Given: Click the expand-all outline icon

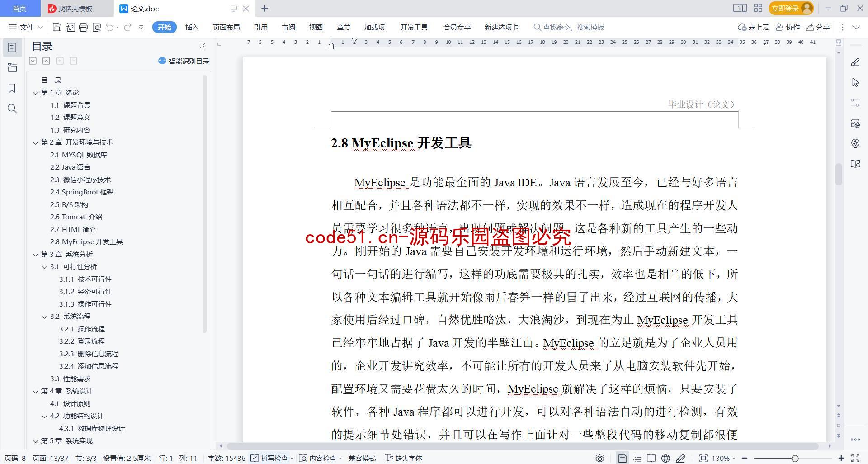Looking at the screenshot, I should coord(33,61).
